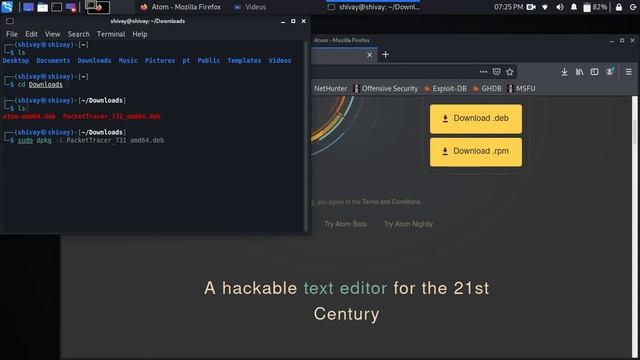640x360 pixels.
Task: Switch workspace using the workspace switcher thumbnail
Action: (x=97, y=7)
